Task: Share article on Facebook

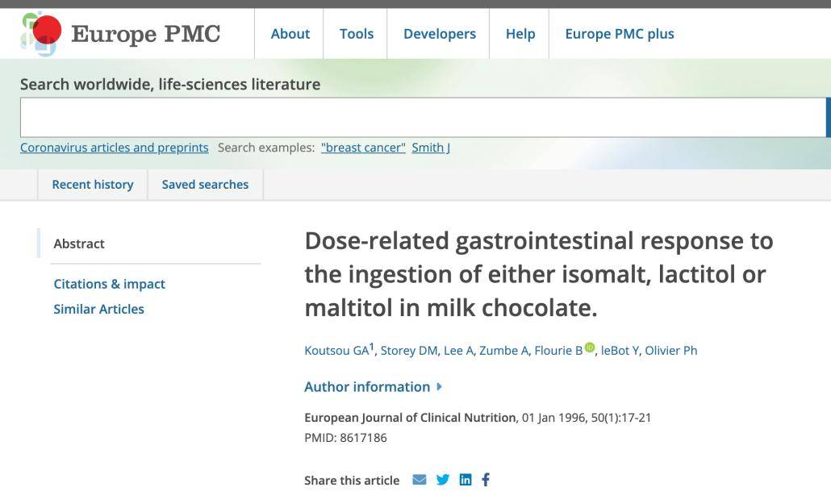Action: coord(486,480)
